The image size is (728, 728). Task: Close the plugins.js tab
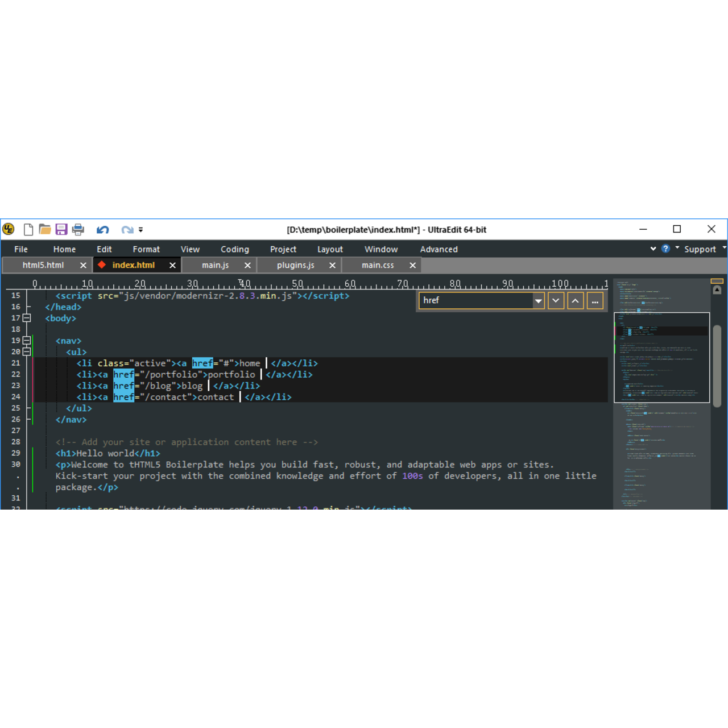(333, 264)
